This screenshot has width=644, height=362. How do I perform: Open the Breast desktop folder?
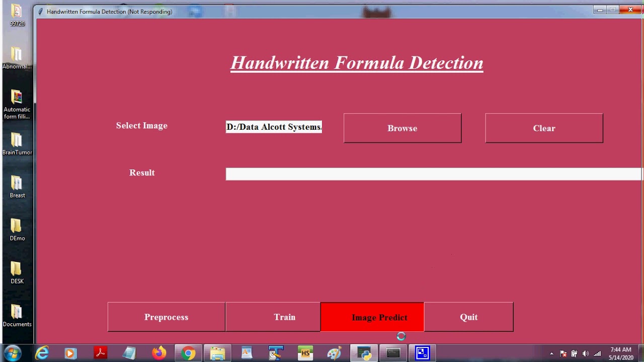[x=17, y=187]
